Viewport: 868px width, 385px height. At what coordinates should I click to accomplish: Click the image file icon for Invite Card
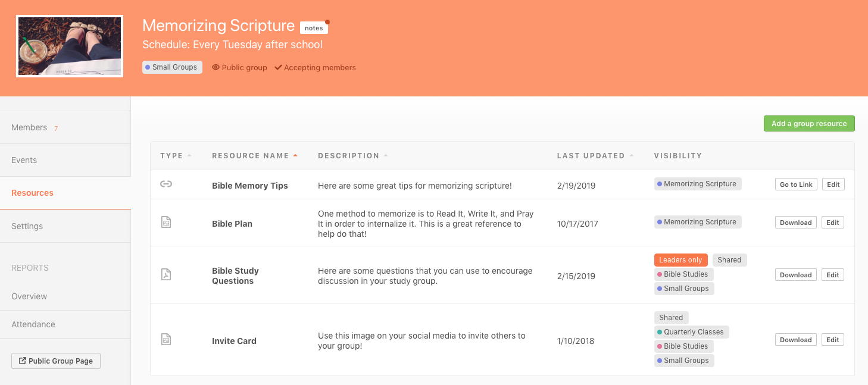pyautogui.click(x=166, y=339)
